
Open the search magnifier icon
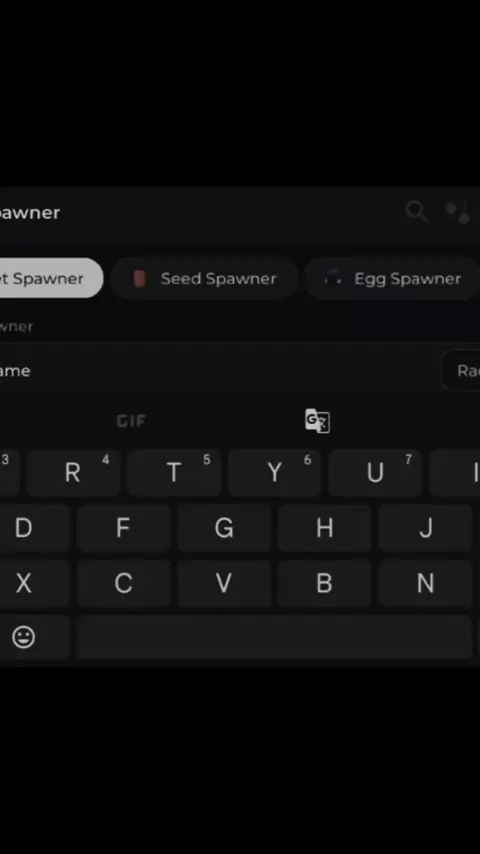[x=417, y=211]
